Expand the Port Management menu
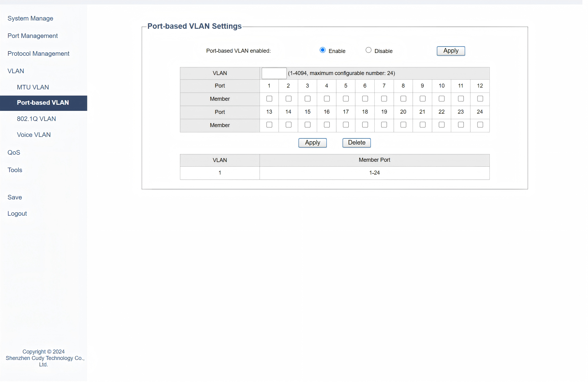The height and width of the screenshot is (382, 588). click(x=32, y=36)
